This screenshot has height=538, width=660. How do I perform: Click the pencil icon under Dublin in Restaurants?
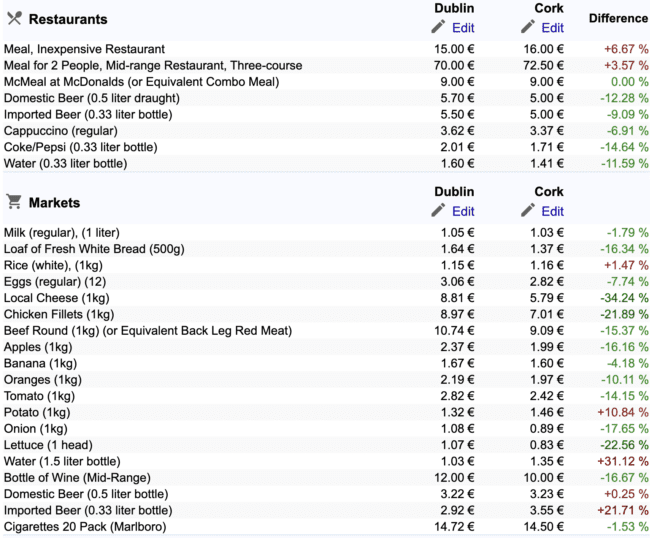point(438,27)
